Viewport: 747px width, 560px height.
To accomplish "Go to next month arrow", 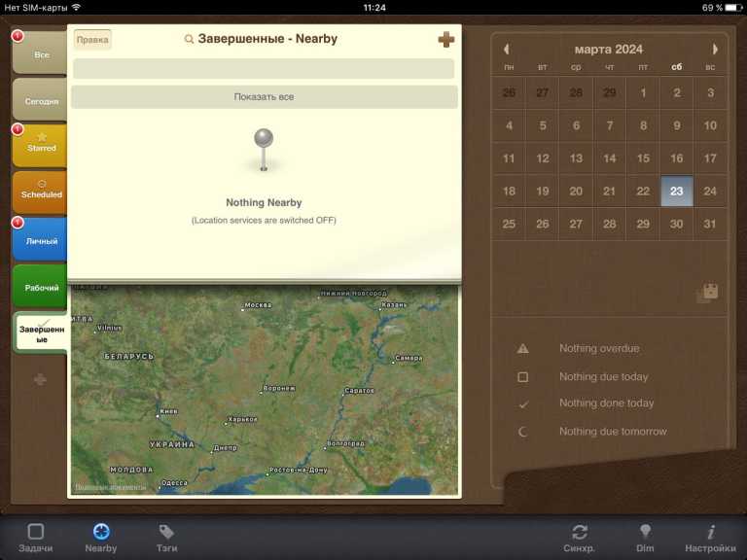I will point(715,49).
